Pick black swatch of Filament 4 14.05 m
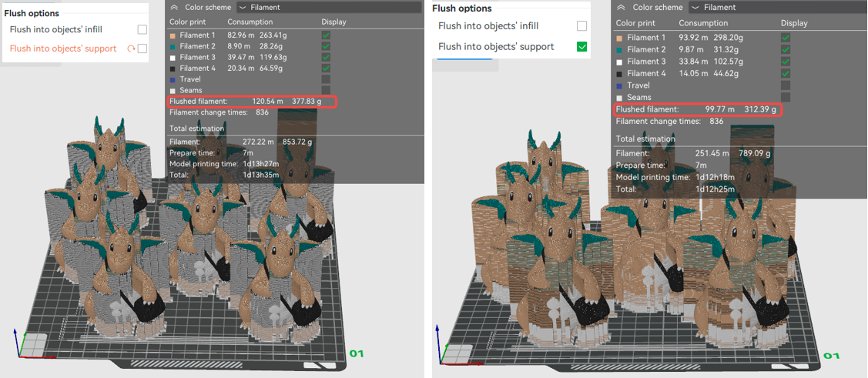 pyautogui.click(x=619, y=74)
